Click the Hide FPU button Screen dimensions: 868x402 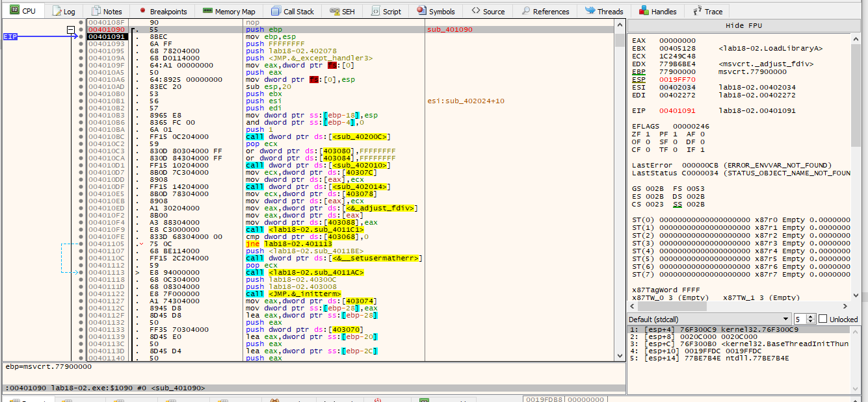point(744,25)
